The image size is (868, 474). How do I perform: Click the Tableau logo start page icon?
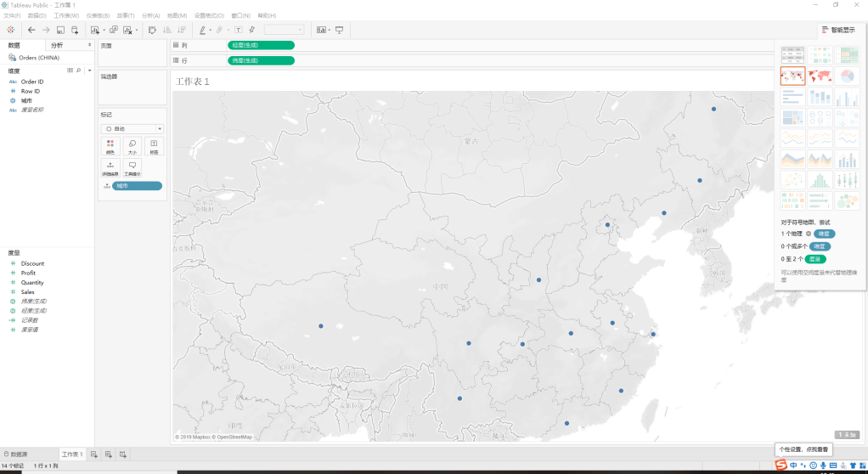coord(10,30)
